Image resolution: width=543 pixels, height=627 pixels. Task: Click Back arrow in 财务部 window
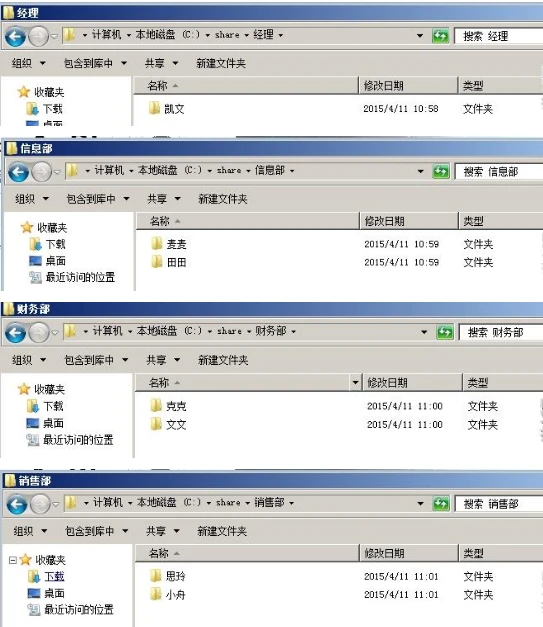tap(15, 333)
